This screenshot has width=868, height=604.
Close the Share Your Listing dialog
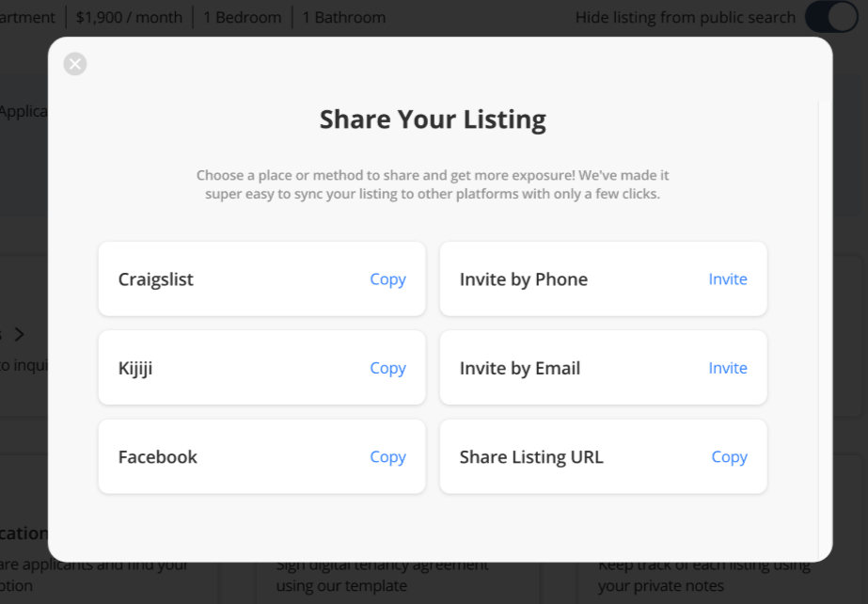(75, 64)
